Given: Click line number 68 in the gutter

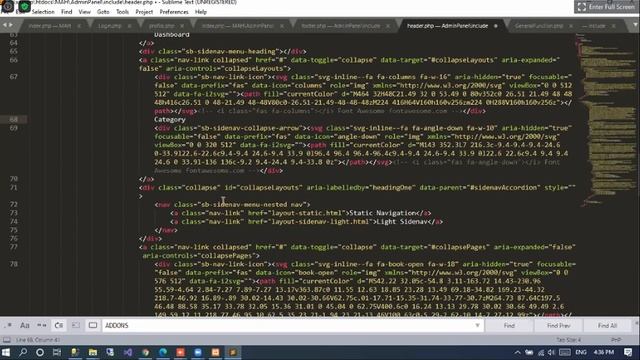Looking at the screenshot, I should coord(13,119).
